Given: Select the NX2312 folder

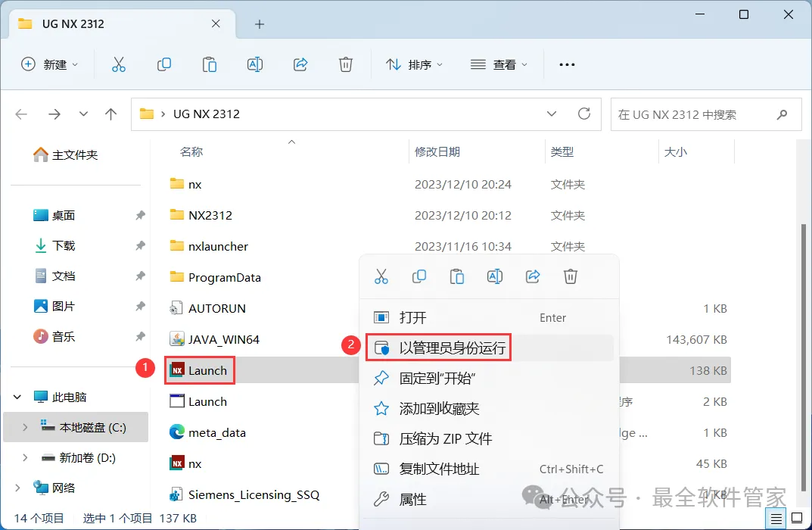Looking at the screenshot, I should [x=201, y=215].
